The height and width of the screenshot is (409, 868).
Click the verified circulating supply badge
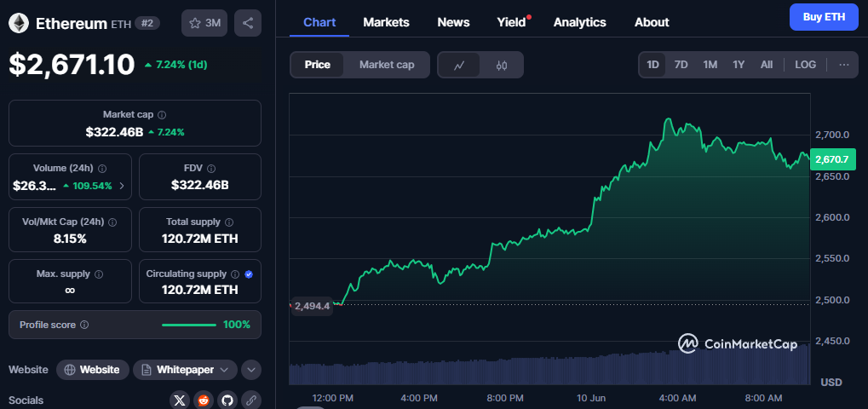click(x=249, y=274)
